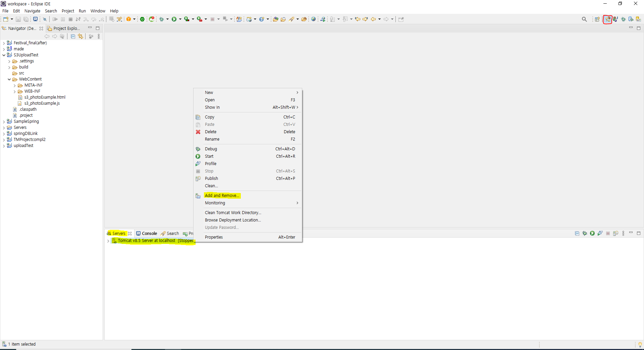This screenshot has width=644, height=350.
Task: Open Navigator panel View Menu dots
Action: [x=99, y=36]
